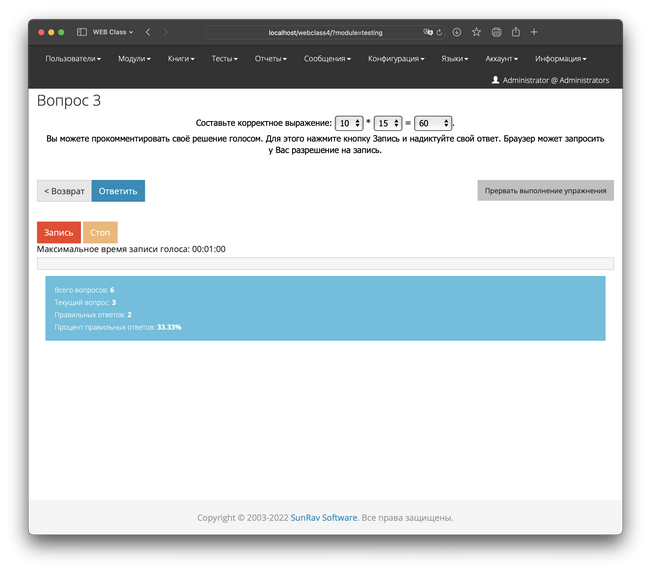Click the print icon in toolbar

tap(497, 32)
